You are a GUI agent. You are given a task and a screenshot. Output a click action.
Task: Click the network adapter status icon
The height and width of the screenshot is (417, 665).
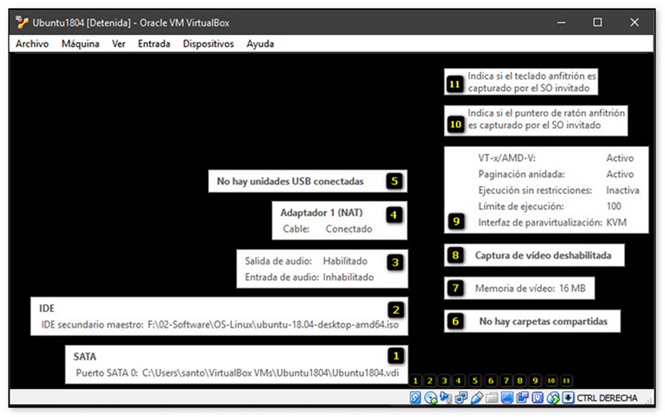point(461,397)
